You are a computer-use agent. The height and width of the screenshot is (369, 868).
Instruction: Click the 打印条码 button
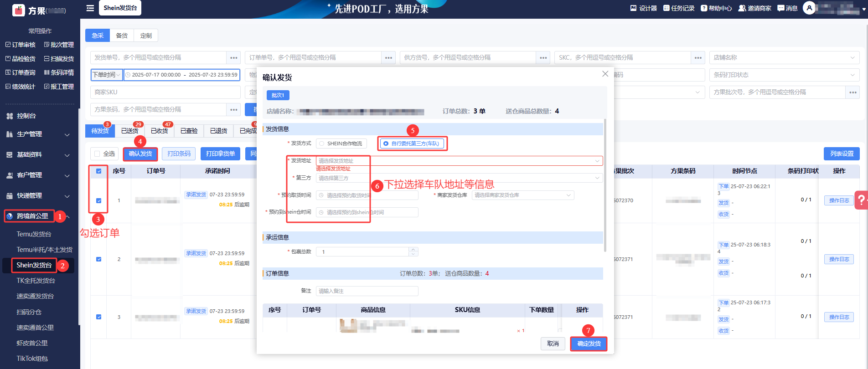pos(179,154)
